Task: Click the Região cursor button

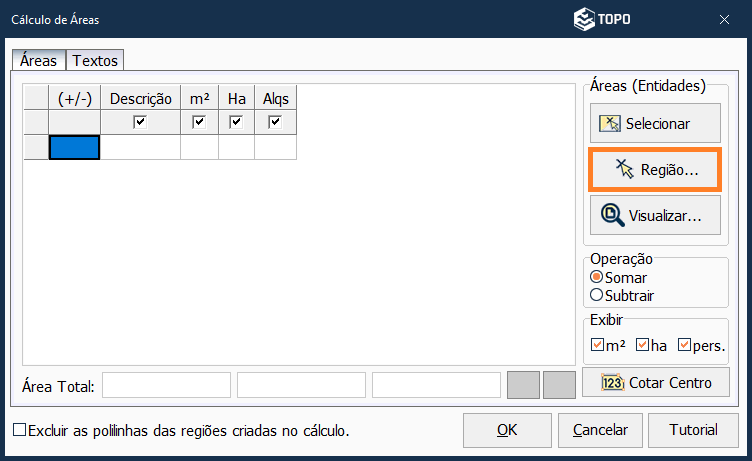Action: tap(656, 170)
